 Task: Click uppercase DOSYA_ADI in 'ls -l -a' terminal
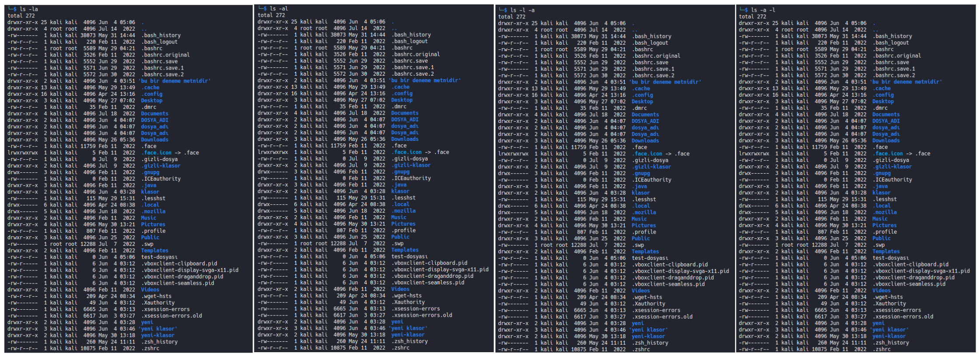[645, 121]
